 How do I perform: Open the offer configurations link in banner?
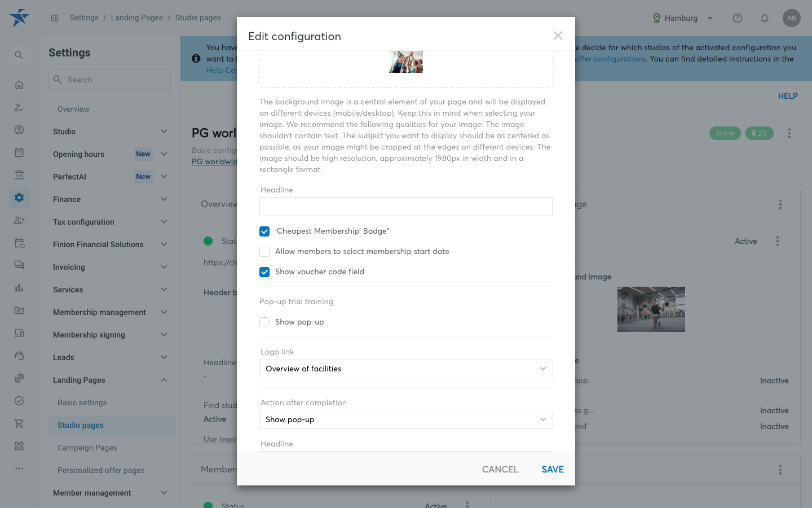click(610, 59)
